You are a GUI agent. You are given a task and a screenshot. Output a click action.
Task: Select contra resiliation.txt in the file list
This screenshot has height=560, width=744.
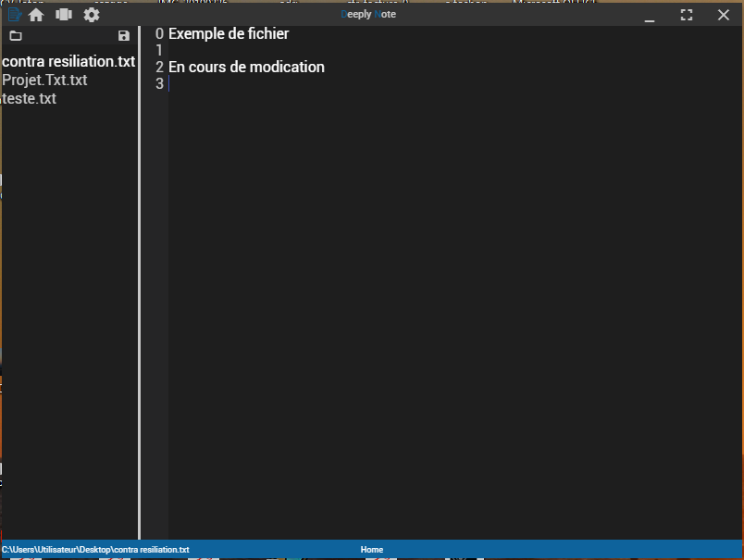click(x=68, y=62)
